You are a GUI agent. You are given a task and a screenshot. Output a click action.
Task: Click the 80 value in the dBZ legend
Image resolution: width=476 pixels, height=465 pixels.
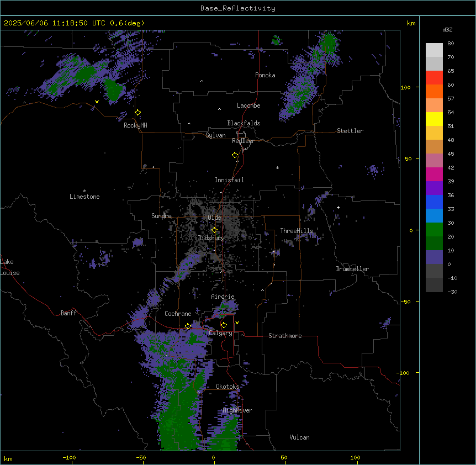[451, 44]
